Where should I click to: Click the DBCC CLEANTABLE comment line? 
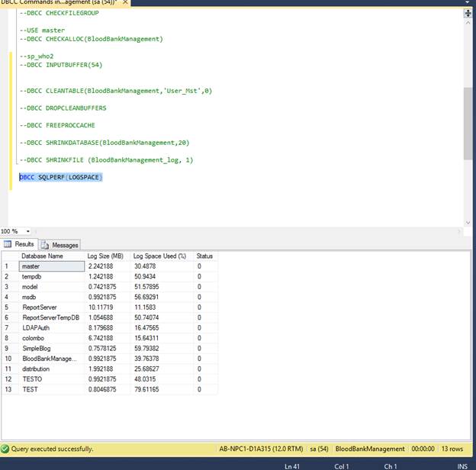tap(116, 91)
